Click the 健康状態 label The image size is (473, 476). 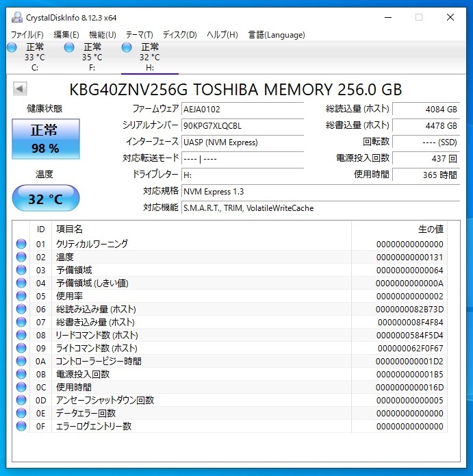(x=44, y=108)
